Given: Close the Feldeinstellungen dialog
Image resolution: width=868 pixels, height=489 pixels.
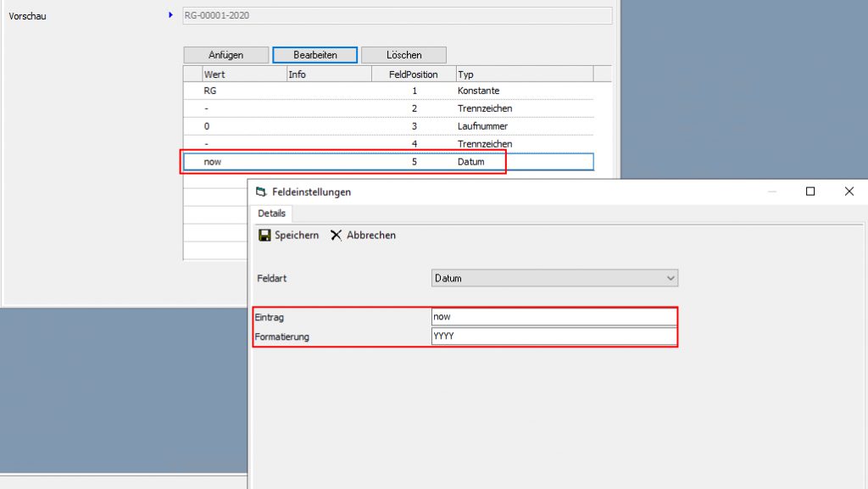Looking at the screenshot, I should [849, 192].
